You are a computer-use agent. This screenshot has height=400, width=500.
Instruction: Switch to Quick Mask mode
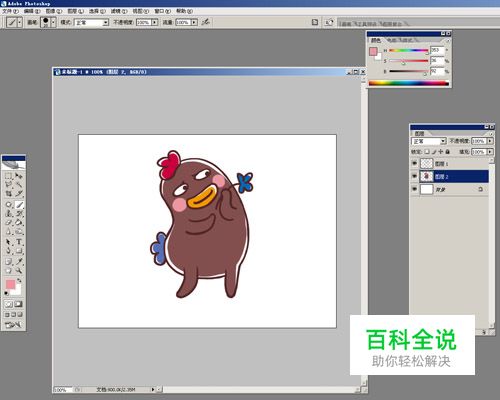(19, 304)
